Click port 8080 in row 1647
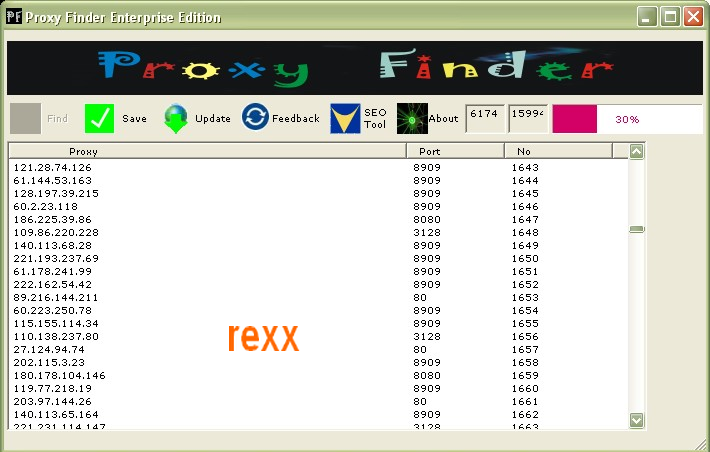710x452 pixels. pyautogui.click(x=427, y=220)
